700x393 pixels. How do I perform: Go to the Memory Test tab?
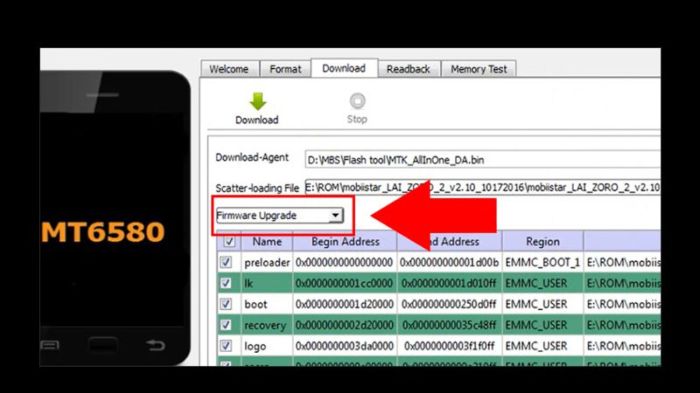pos(479,69)
